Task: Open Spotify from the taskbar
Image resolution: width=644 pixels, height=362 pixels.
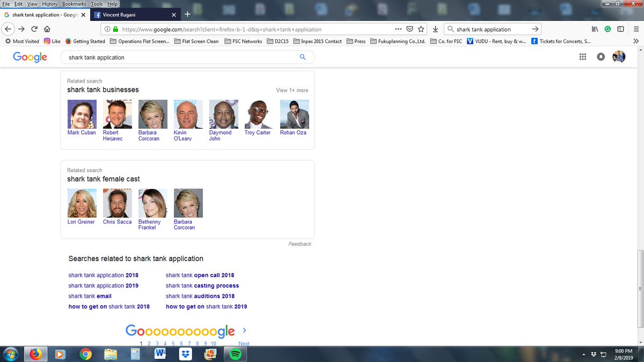Action: (x=235, y=354)
